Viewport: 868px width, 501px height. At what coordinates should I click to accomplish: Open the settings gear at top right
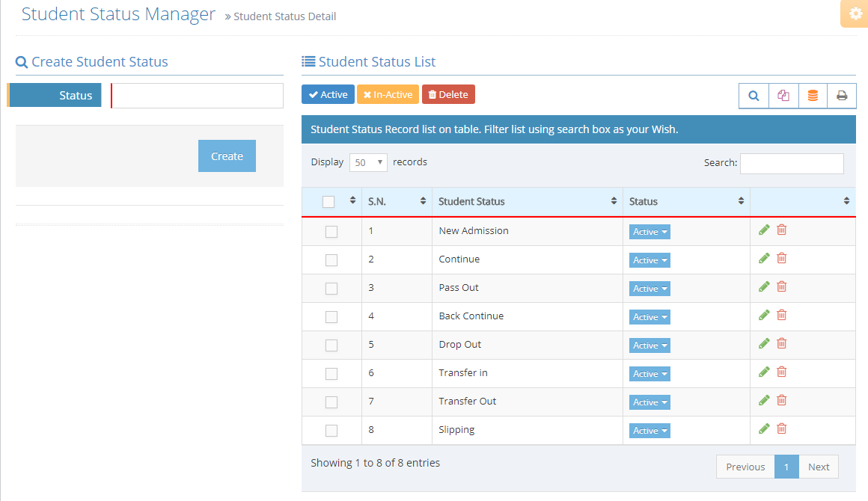(x=855, y=14)
